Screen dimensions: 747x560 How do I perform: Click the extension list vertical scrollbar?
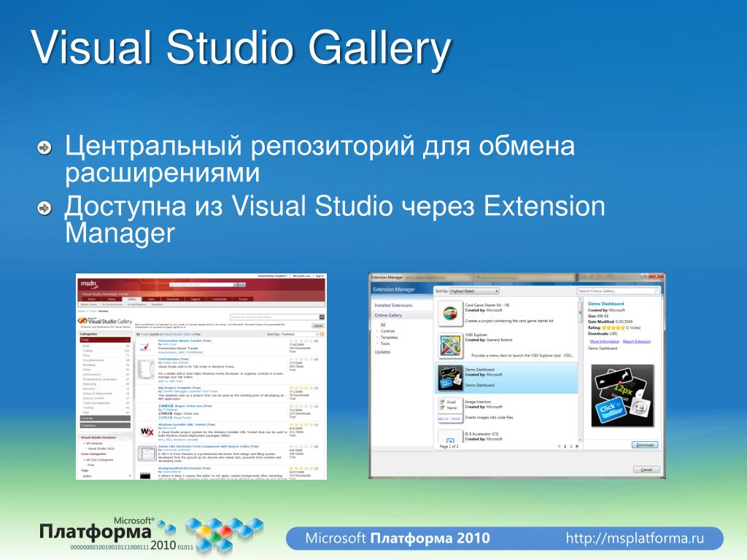580,370
